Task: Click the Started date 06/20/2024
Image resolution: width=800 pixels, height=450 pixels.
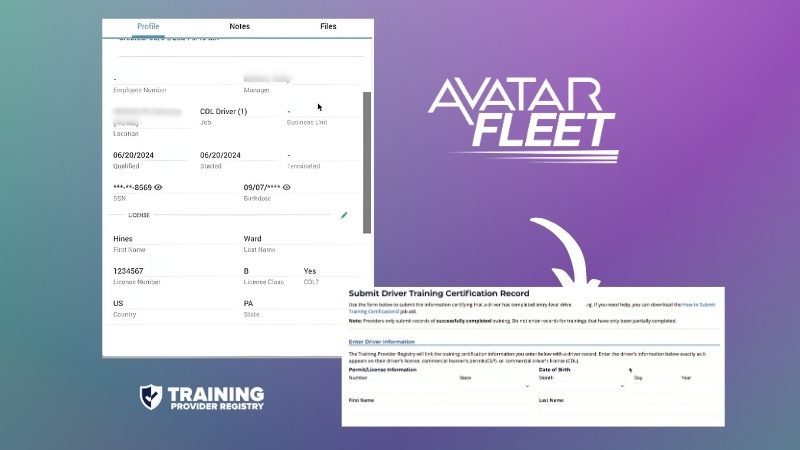Action: click(x=220, y=155)
